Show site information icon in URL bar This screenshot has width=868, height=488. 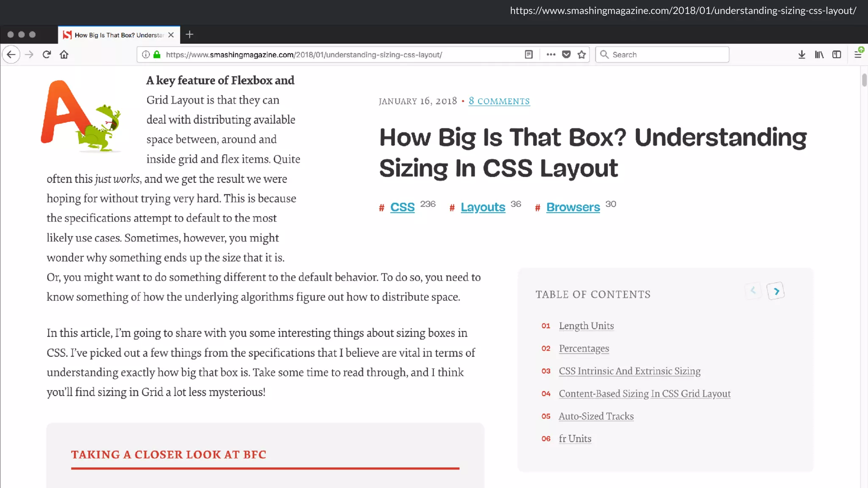[145, 55]
